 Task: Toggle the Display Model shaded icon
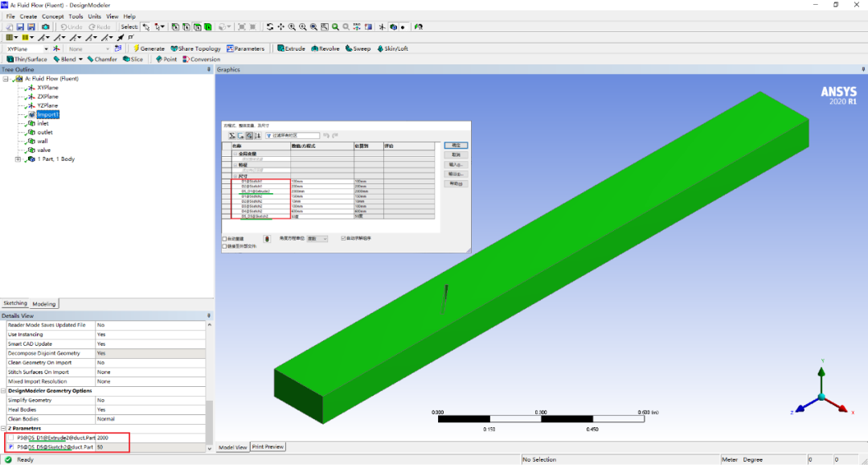[x=393, y=27]
